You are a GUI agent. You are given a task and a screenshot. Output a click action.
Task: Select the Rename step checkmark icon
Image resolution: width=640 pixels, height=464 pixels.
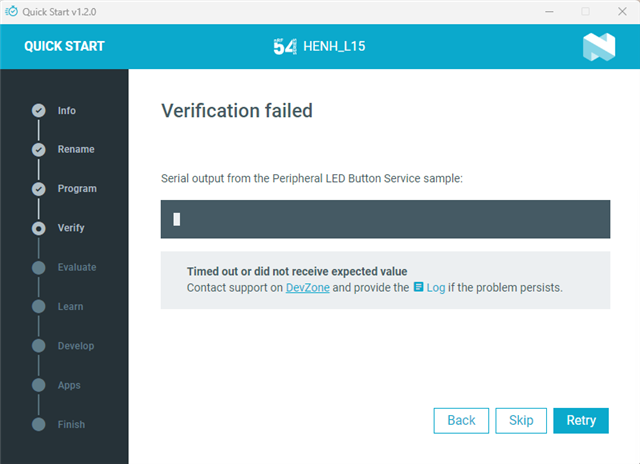point(39,149)
